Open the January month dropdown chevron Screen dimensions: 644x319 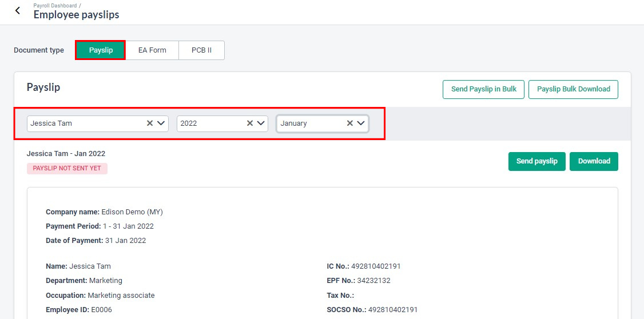click(x=361, y=123)
